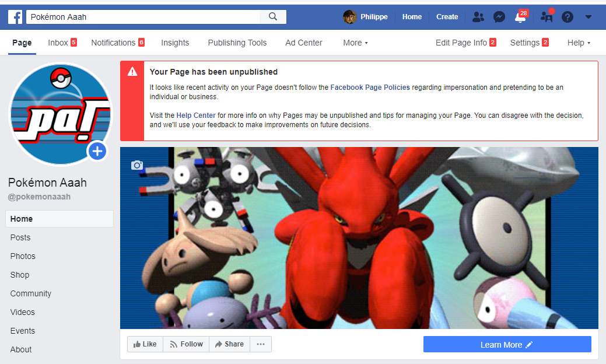Open the Notifications tab
The width and height of the screenshot is (606, 364).
[118, 43]
